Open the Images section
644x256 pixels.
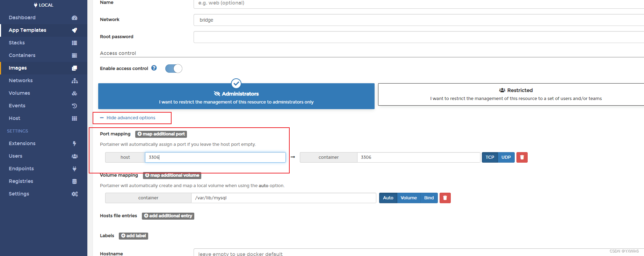coord(44,68)
